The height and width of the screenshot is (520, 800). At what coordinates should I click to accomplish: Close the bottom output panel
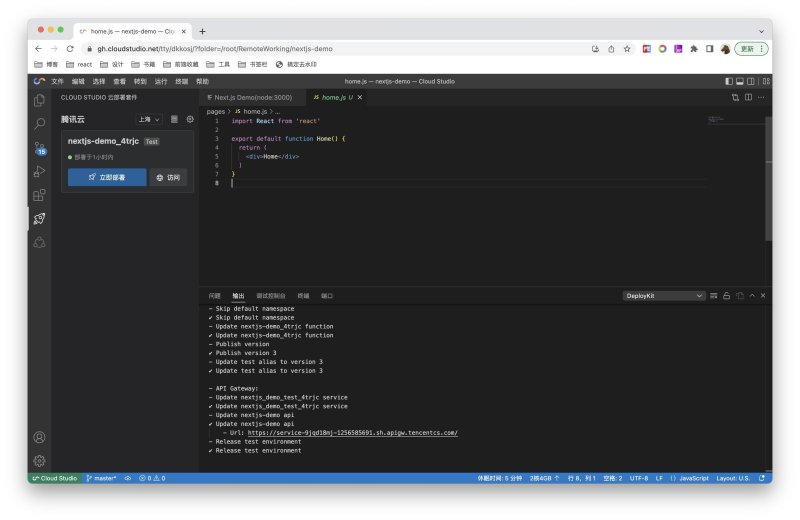[x=763, y=295]
